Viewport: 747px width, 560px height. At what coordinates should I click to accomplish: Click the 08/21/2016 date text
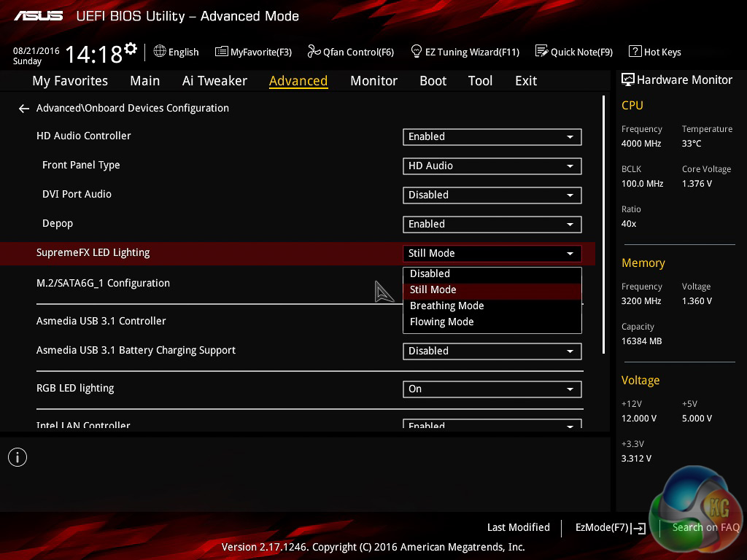click(36, 51)
